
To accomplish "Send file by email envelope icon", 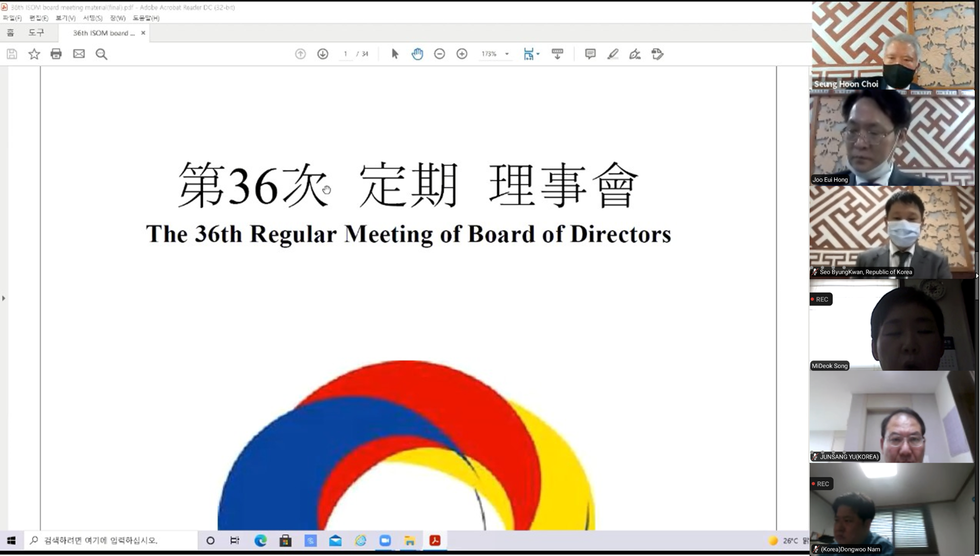I will point(79,54).
